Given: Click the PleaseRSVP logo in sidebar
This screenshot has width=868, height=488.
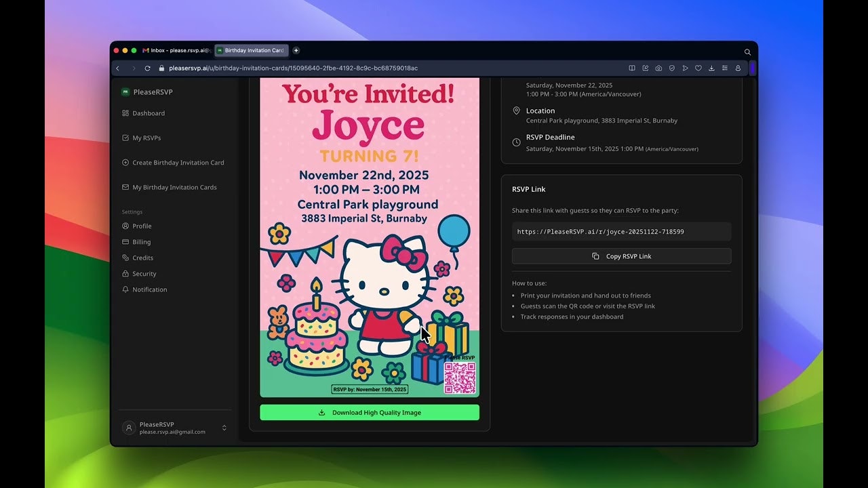Looking at the screenshot, I should point(125,92).
